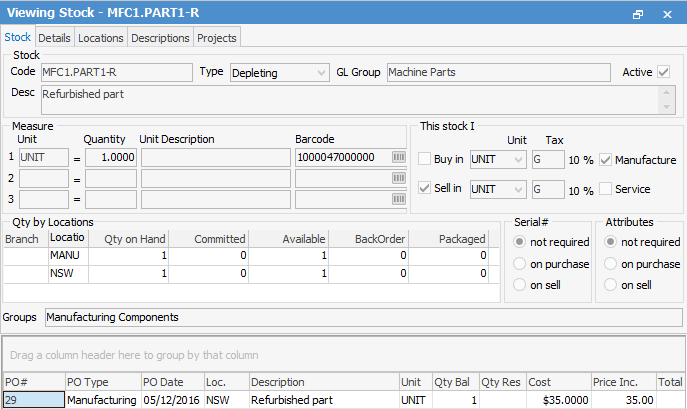Screen dimensions: 687x409
Task: Click the Barcode field with 1000047000000
Action: click(341, 157)
